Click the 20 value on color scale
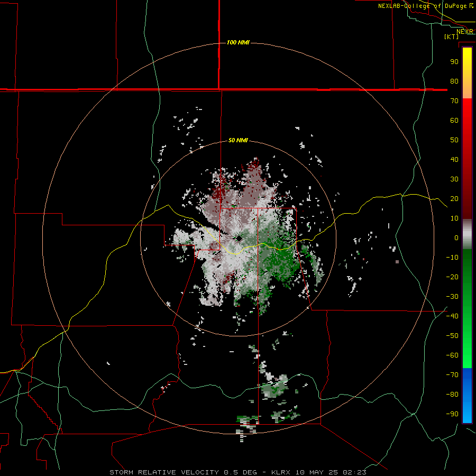Screen dimensions: 476x476 click(454, 198)
